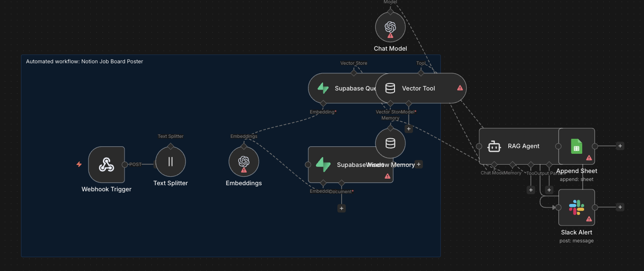Image resolution: width=644 pixels, height=271 pixels.
Task: Click the sticky note title Notion Job Board Poster
Action: pyautogui.click(x=85, y=61)
